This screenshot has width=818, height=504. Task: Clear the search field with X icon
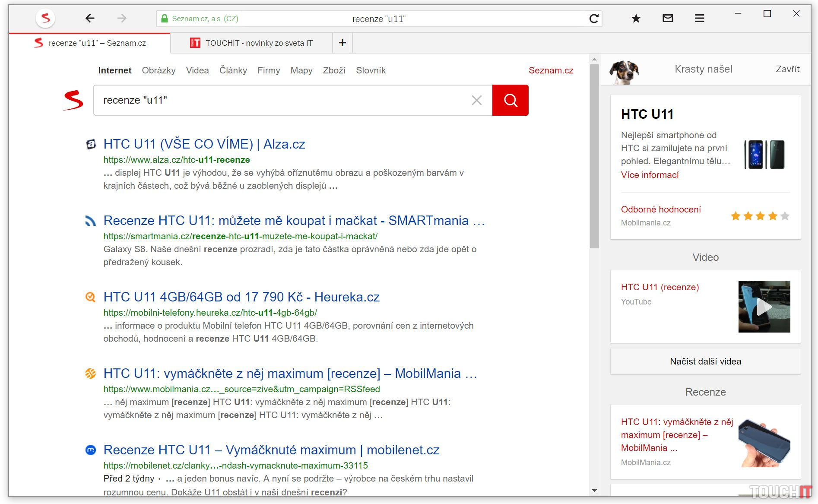click(x=476, y=100)
